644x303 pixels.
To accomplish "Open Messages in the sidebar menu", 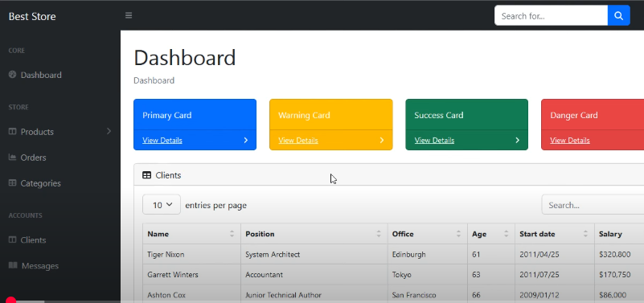I will pyautogui.click(x=40, y=266).
